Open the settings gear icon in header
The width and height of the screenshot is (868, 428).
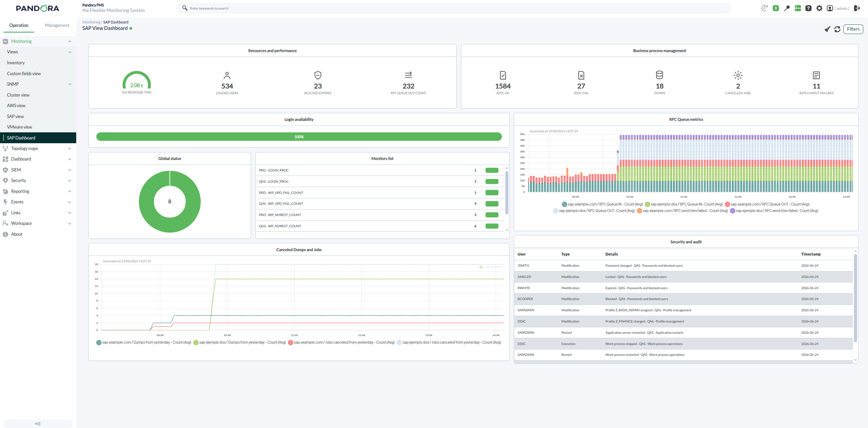[x=819, y=8]
